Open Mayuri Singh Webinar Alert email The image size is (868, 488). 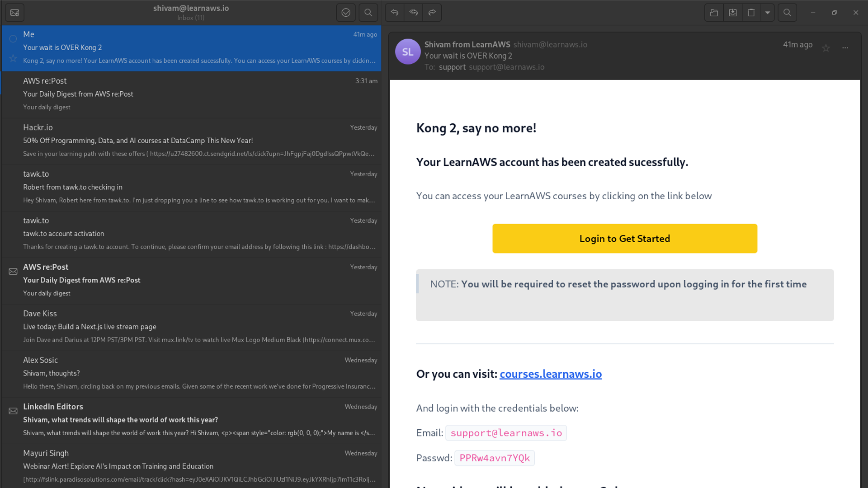click(192, 465)
